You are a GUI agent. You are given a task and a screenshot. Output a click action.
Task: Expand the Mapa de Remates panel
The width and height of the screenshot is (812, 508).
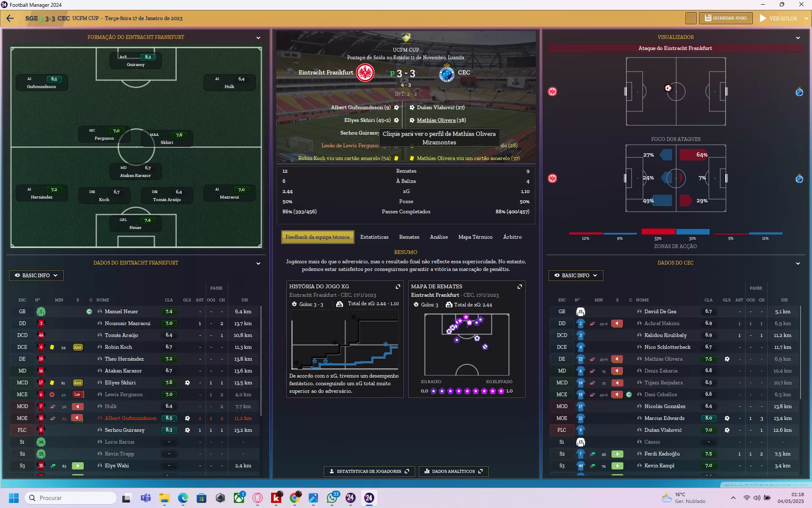point(520,287)
